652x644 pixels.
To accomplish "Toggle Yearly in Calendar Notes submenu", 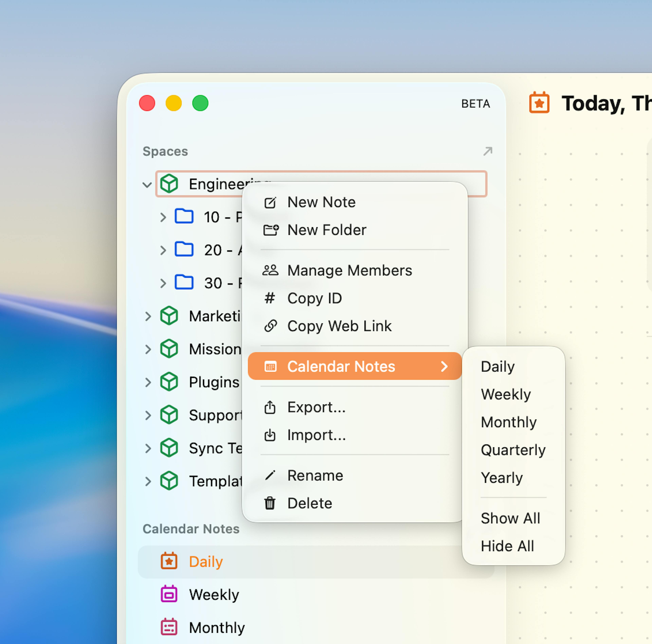I will pyautogui.click(x=502, y=478).
